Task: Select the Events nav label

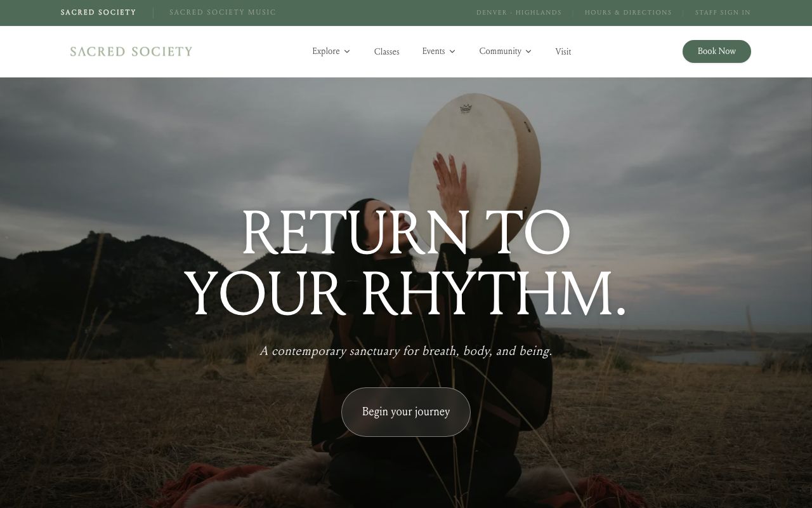Action: point(433,51)
